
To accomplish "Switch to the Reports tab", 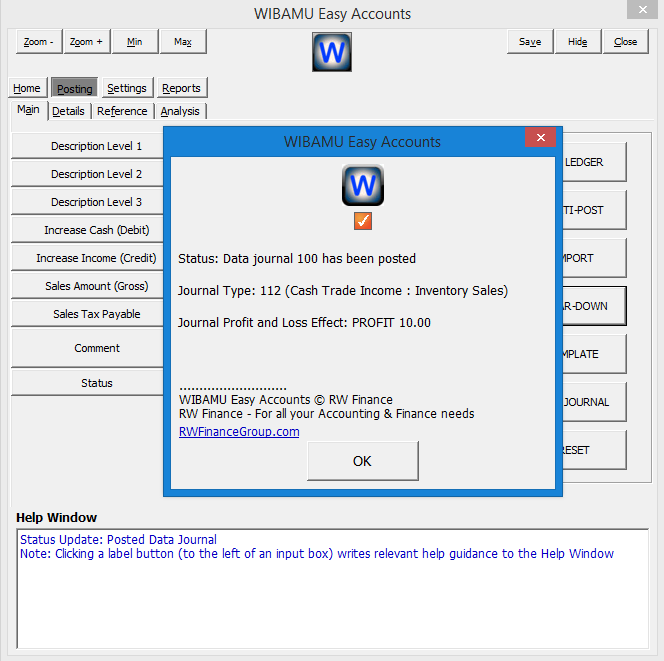I will tap(181, 88).
